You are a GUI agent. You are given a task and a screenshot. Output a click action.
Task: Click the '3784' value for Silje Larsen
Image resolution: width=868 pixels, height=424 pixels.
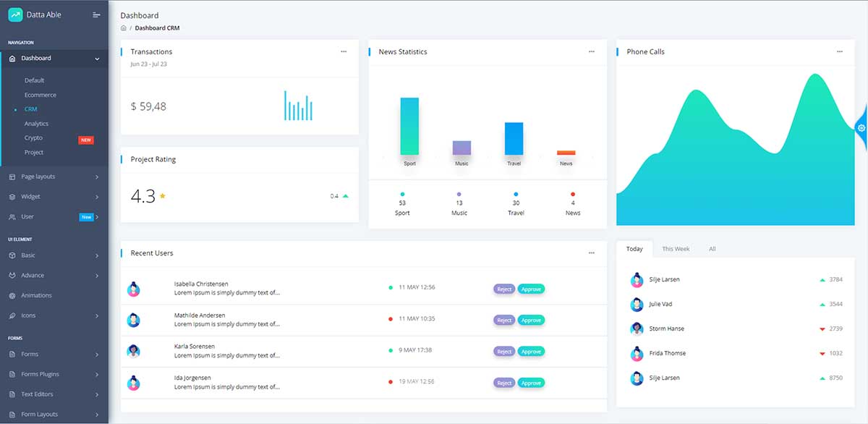(x=836, y=279)
